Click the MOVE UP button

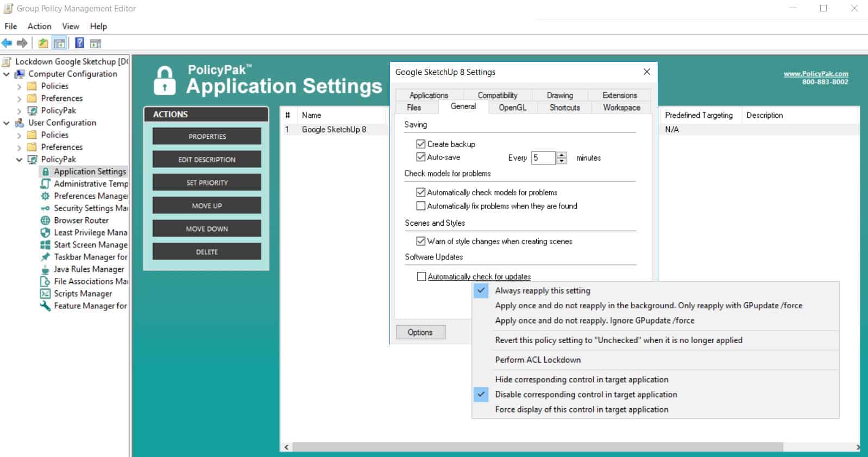(206, 206)
